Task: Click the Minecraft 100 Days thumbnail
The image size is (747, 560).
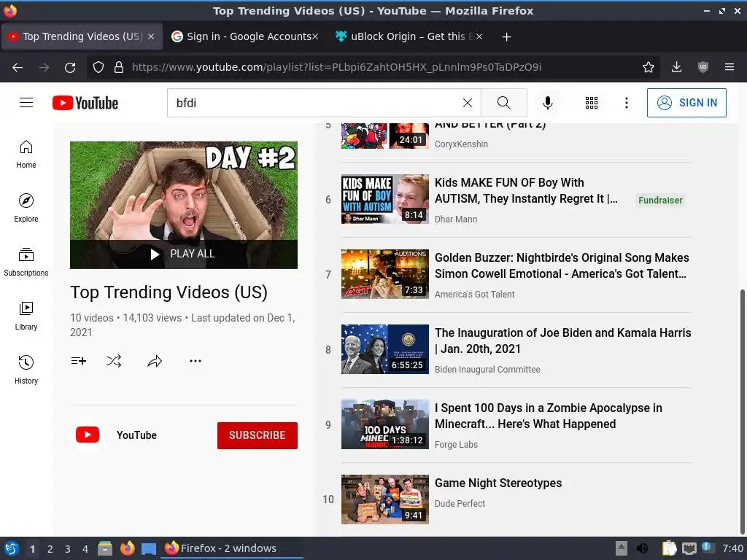Action: coord(385,424)
